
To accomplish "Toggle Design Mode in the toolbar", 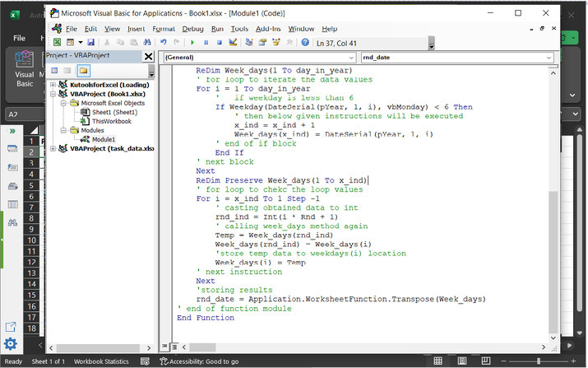I will [233, 42].
